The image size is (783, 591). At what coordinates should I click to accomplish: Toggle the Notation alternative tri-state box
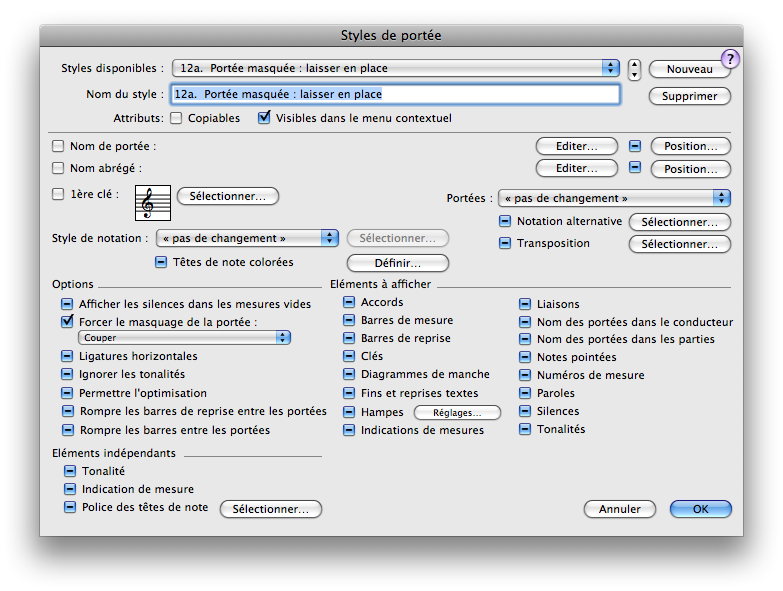505,222
